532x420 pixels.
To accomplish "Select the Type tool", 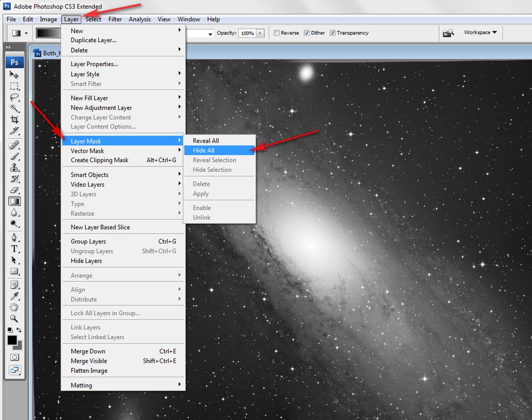I will (x=14, y=248).
